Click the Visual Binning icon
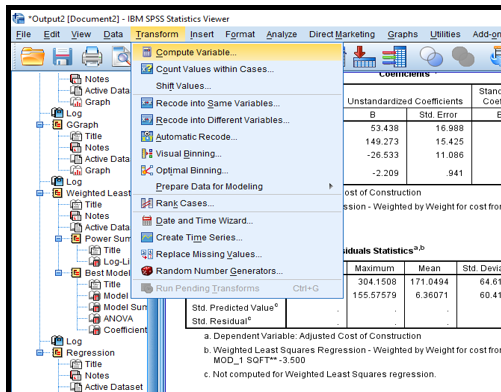 147,153
